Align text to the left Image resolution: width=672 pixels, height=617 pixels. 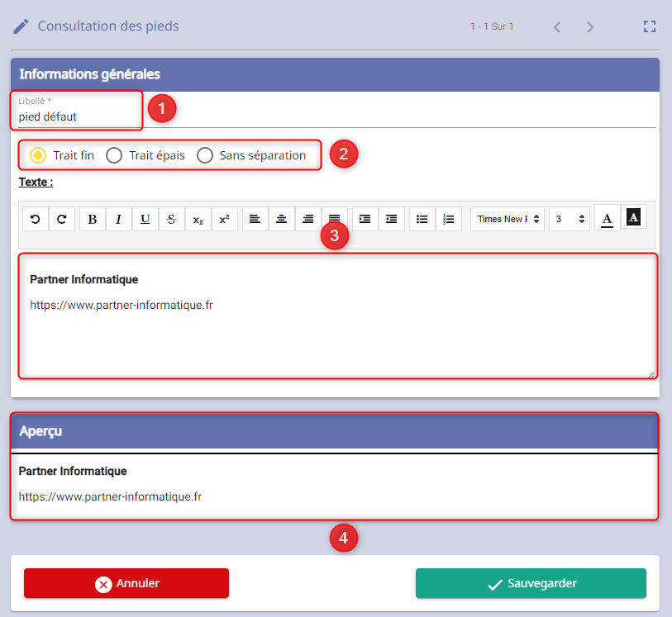click(255, 219)
